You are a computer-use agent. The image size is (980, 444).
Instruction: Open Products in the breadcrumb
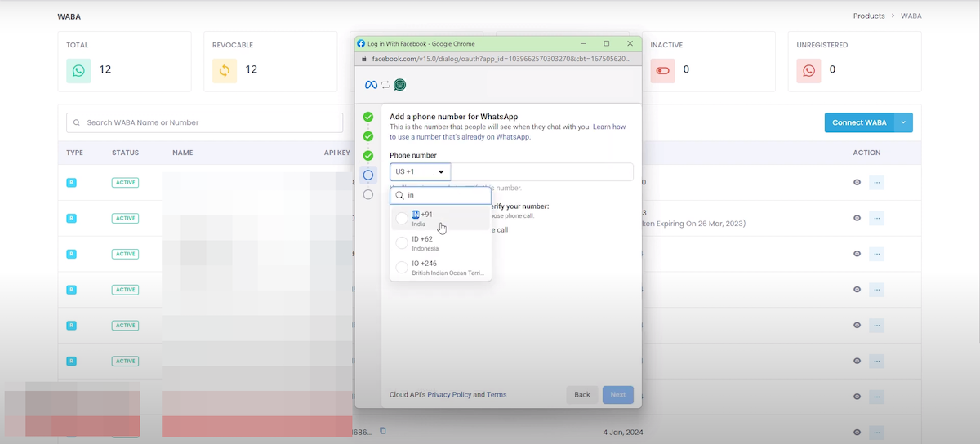tap(869, 16)
